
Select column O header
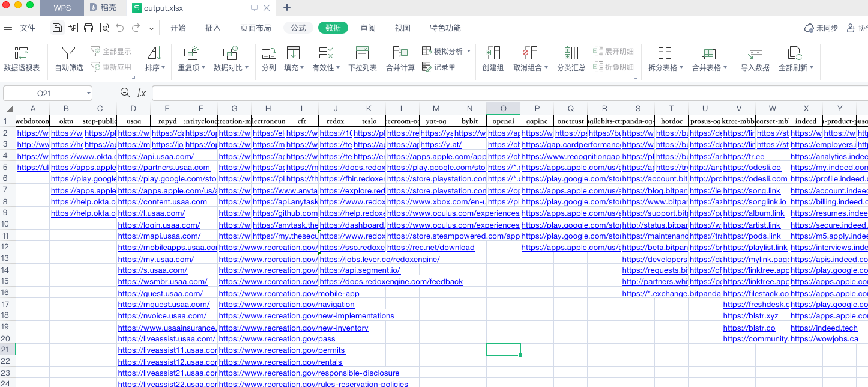pos(503,108)
